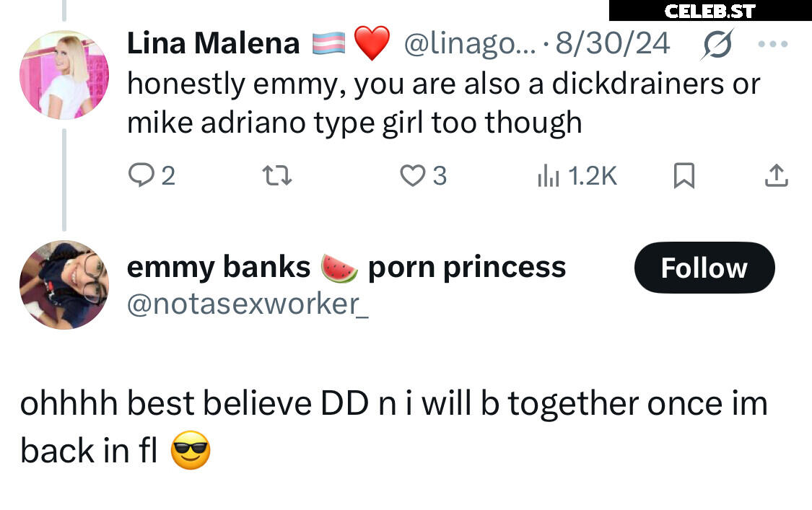Open emmy banks' profile avatar

pyautogui.click(x=64, y=285)
